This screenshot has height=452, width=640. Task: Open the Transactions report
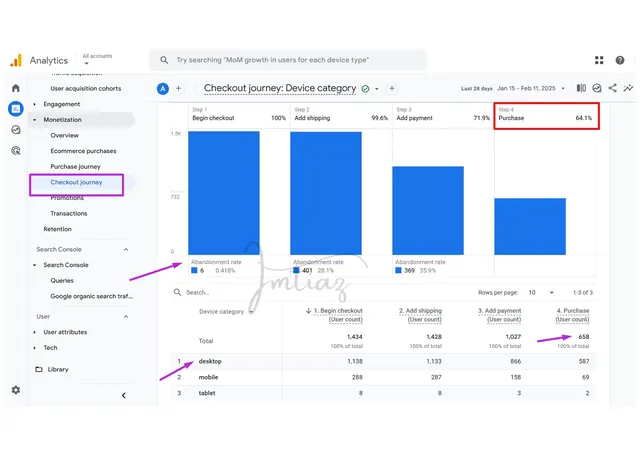(69, 214)
